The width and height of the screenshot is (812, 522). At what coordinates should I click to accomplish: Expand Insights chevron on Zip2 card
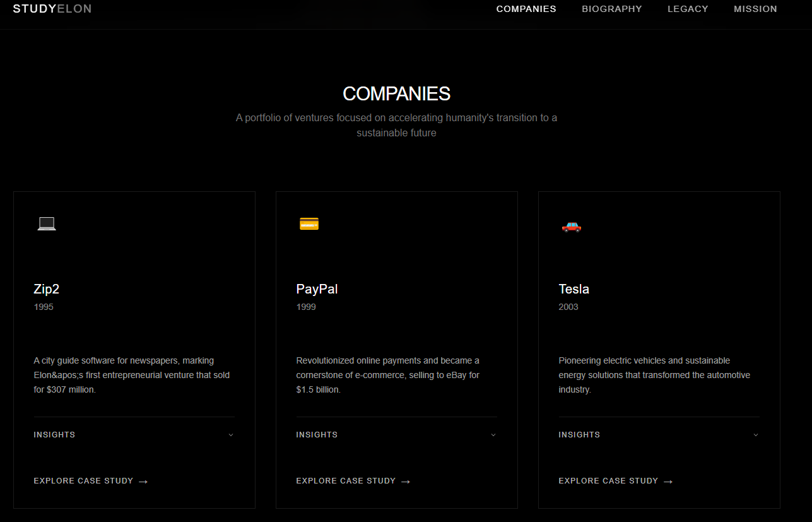[231, 435]
